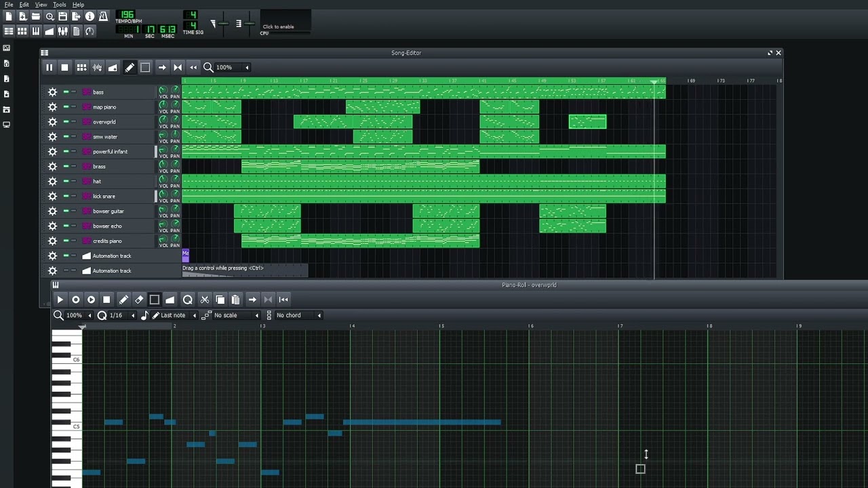Solo the map piano track
This screenshot has height=488, width=868.
(74, 107)
